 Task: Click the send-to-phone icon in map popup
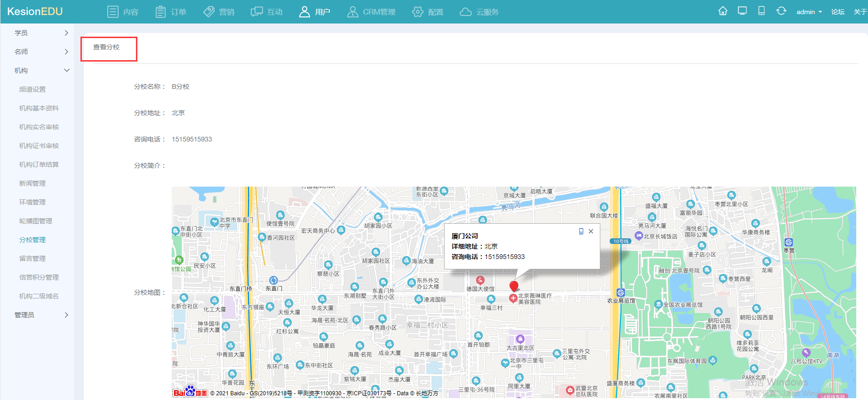[x=581, y=231]
